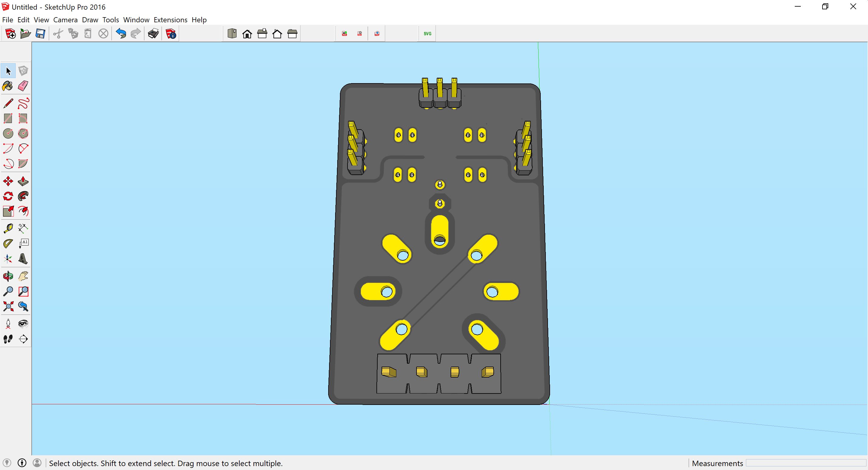Viewport: 868px width, 470px height.
Task: Open the View menu
Action: (42, 20)
